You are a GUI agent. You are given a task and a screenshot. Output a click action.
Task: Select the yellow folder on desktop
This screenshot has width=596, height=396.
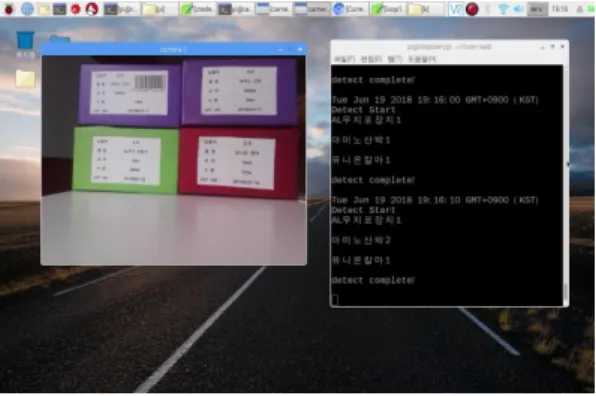(x=25, y=79)
